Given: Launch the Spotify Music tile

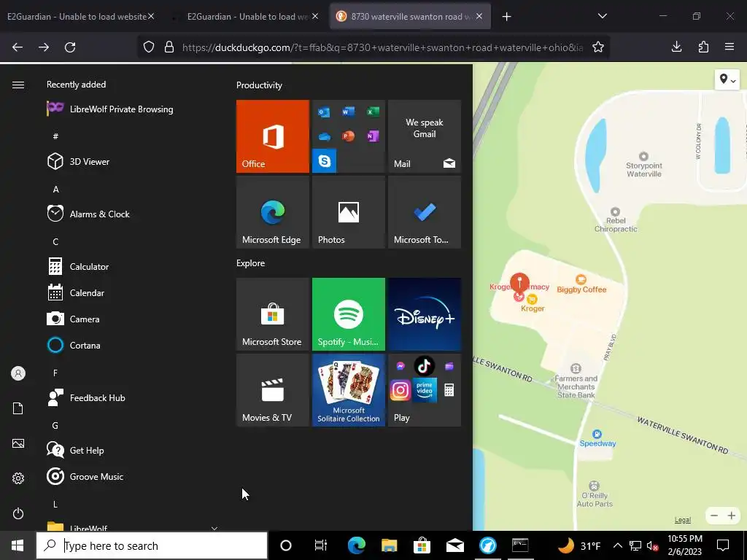Looking at the screenshot, I should pyautogui.click(x=348, y=314).
